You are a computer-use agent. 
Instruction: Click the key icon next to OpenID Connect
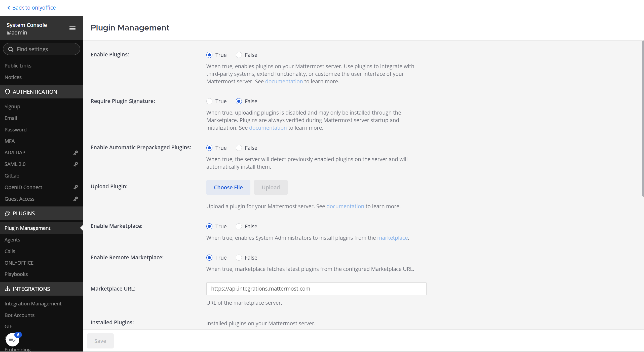tap(75, 187)
